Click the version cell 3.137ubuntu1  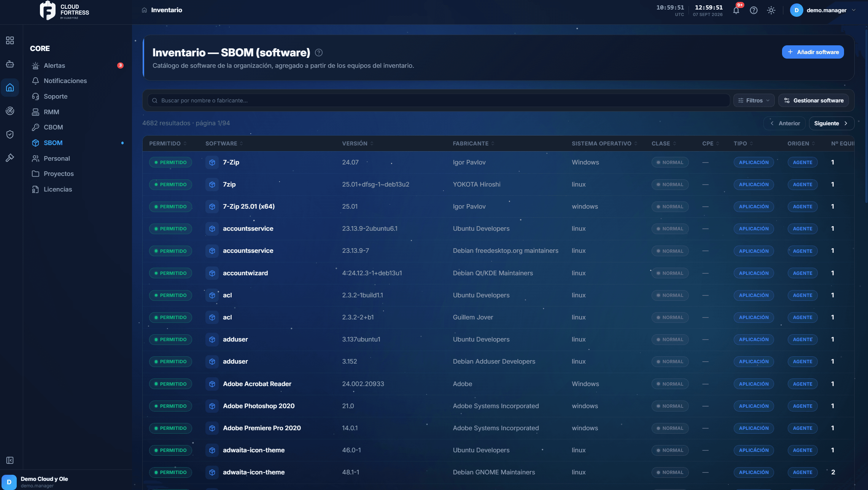coord(361,339)
